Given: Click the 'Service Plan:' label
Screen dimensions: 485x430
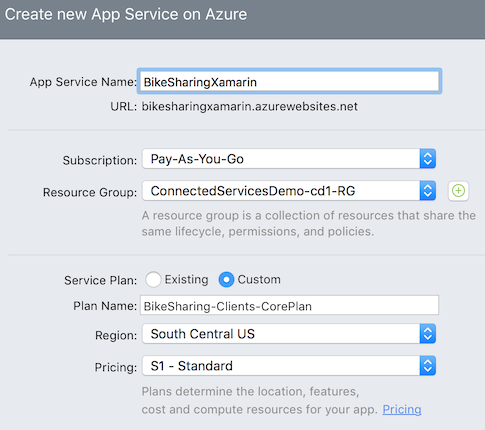Looking at the screenshot, I should (x=100, y=281).
